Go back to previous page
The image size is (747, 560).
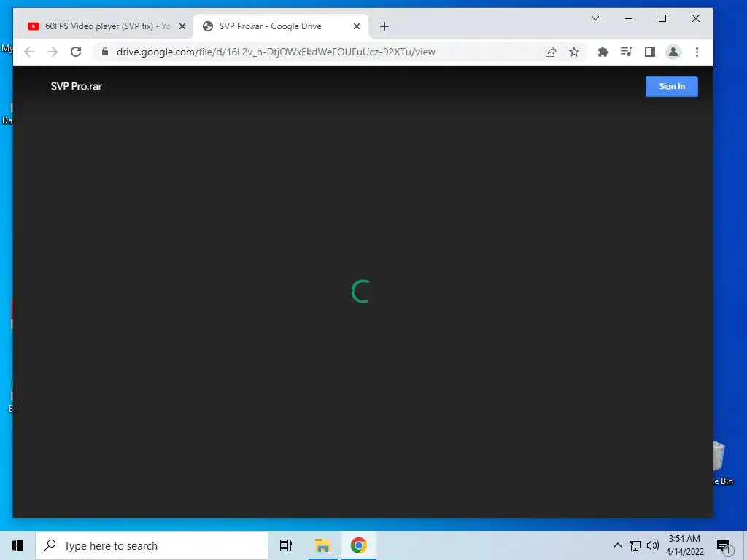point(29,52)
